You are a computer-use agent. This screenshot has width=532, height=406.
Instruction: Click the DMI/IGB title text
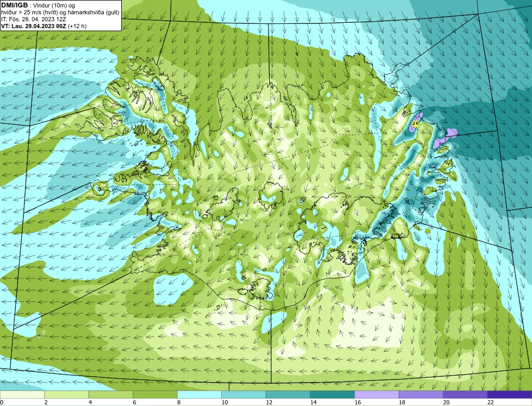tap(14, 5)
